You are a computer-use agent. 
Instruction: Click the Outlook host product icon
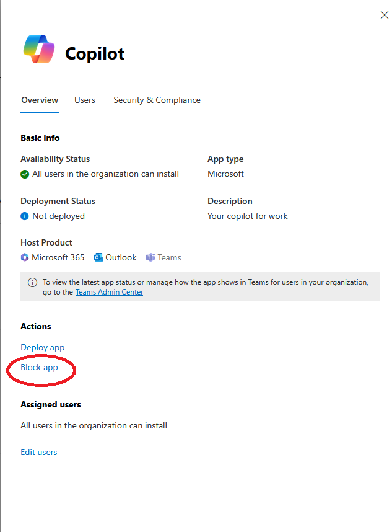[98, 257]
